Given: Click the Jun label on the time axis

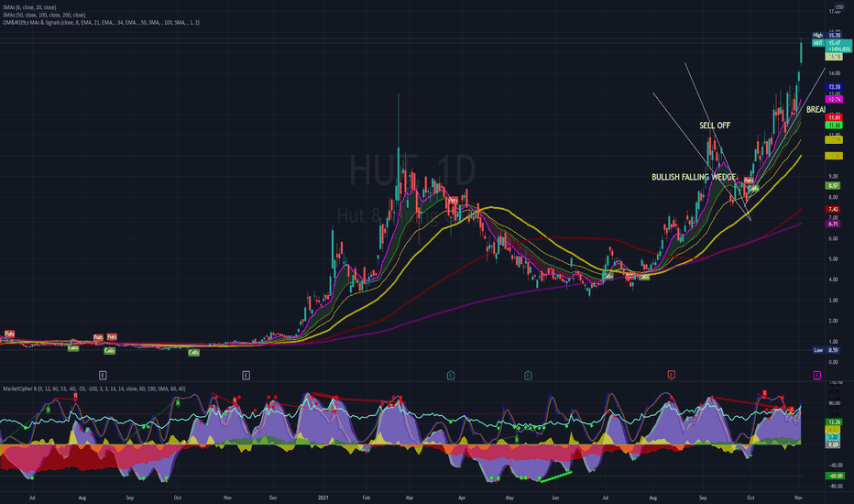Looking at the screenshot, I should pyautogui.click(x=555, y=498).
